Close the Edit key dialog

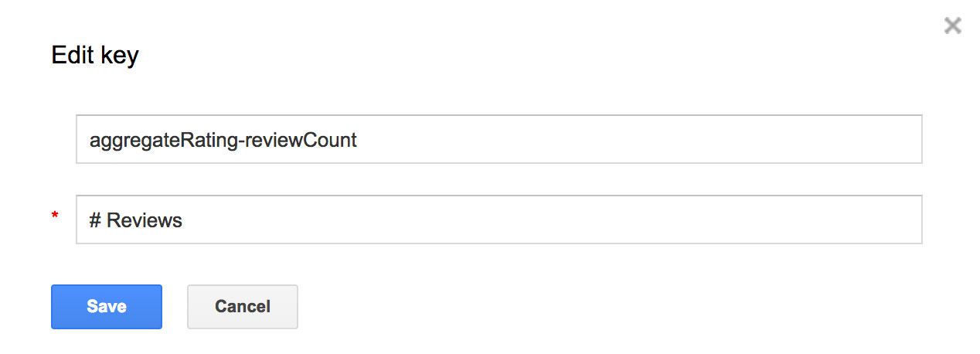[952, 26]
